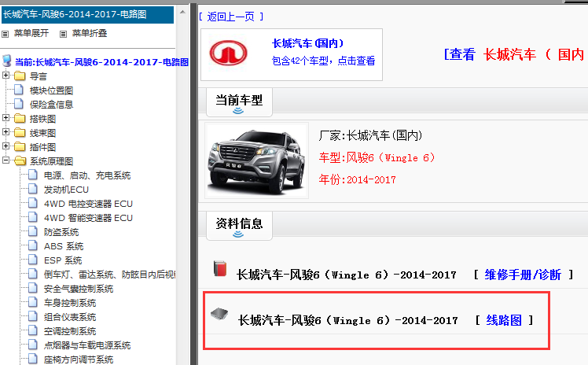The image size is (588, 365).
Task: Click the 菜单折叠 collapse-menu icon
Action: point(64,34)
